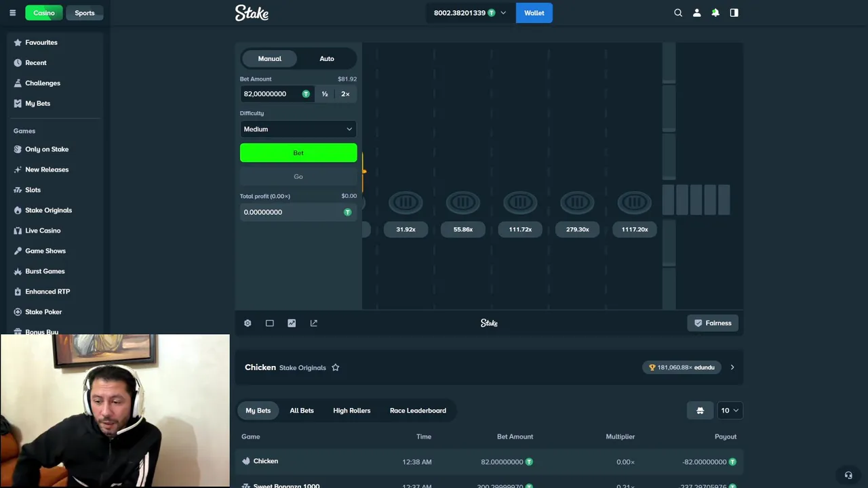
Task: Click the Only on Stake flame icon
Action: pos(18,149)
